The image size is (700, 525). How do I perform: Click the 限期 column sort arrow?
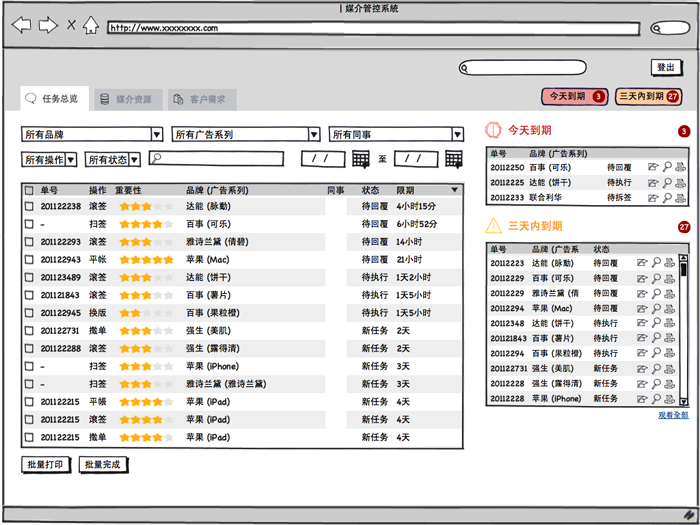coord(454,190)
